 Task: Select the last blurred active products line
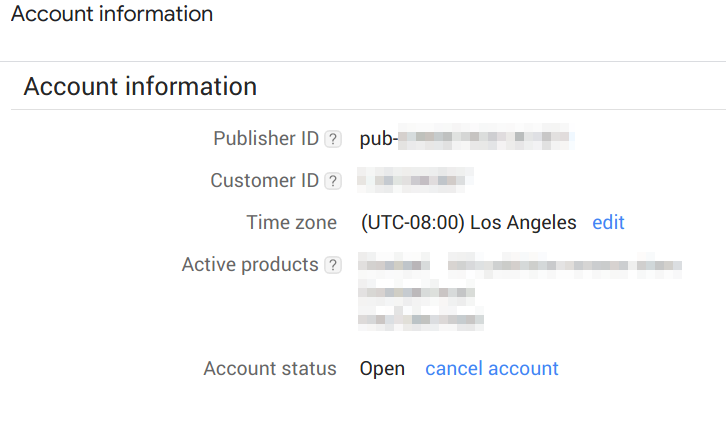(x=421, y=319)
